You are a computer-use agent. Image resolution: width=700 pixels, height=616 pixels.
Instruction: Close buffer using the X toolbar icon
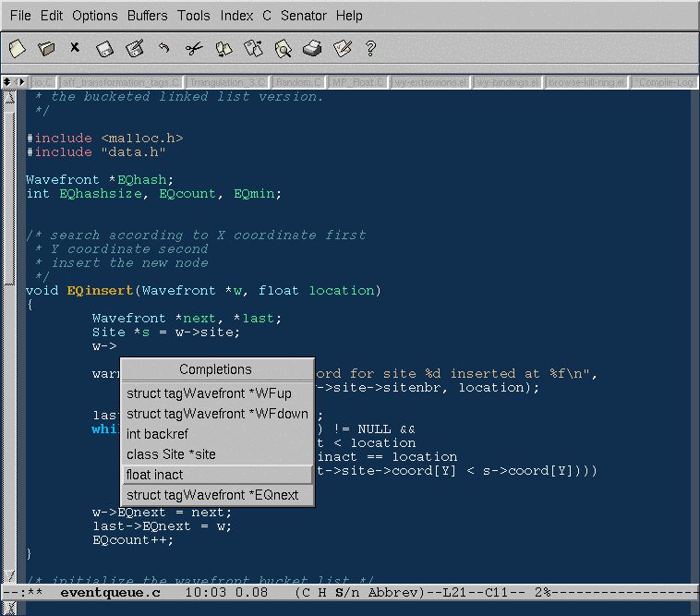pyautogui.click(x=75, y=48)
